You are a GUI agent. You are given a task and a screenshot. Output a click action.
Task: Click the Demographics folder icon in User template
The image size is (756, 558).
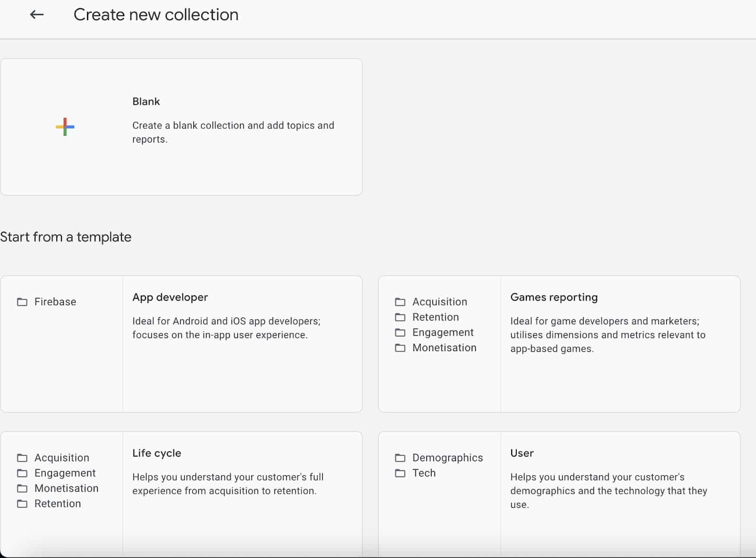(x=400, y=457)
